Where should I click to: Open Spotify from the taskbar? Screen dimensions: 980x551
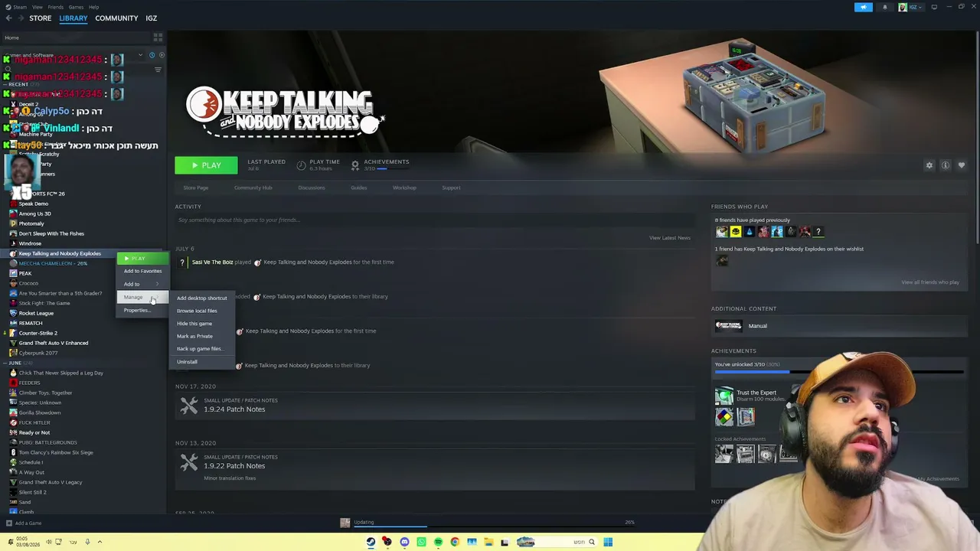[x=438, y=542]
